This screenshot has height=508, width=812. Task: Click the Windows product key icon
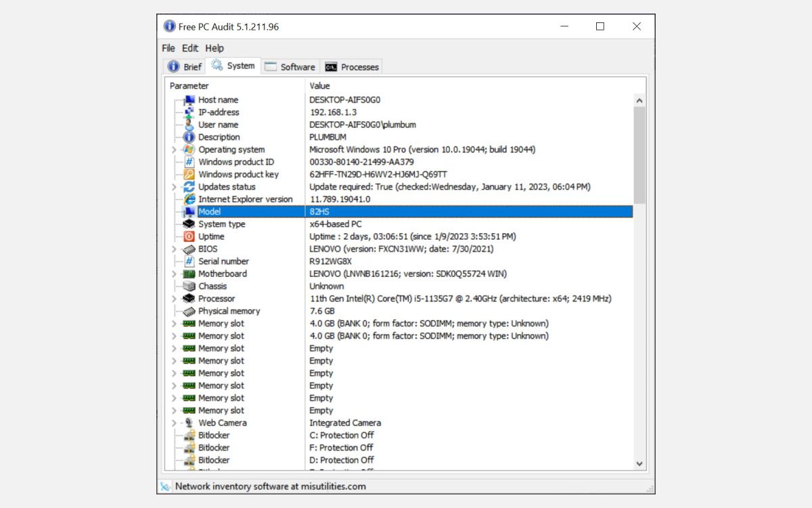[x=190, y=174]
